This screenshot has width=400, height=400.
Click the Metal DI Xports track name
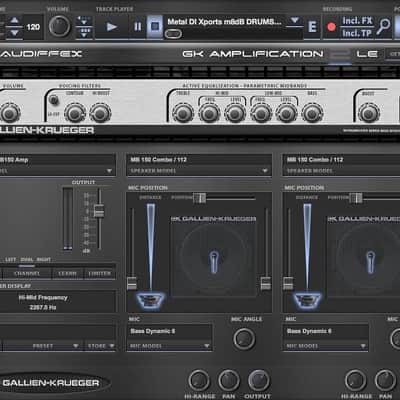coord(224,22)
